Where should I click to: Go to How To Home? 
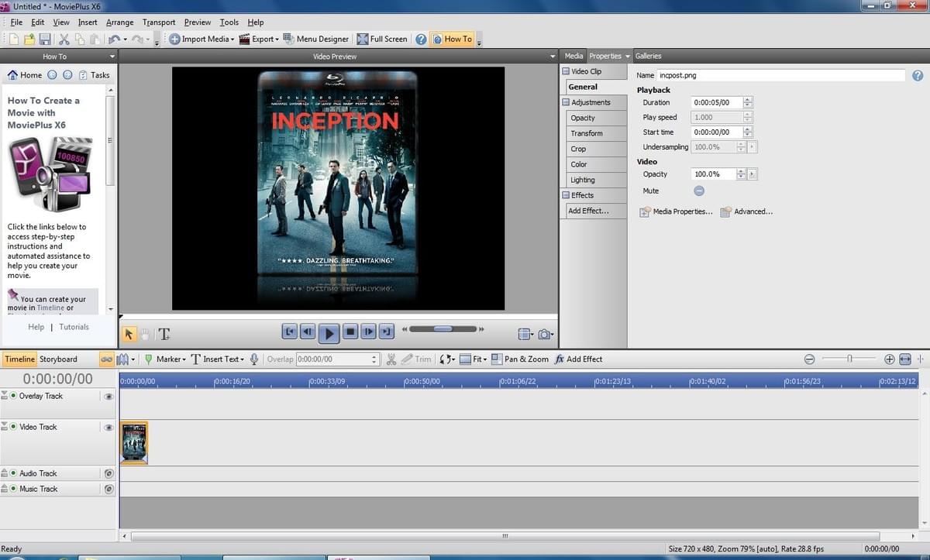pyautogui.click(x=25, y=75)
